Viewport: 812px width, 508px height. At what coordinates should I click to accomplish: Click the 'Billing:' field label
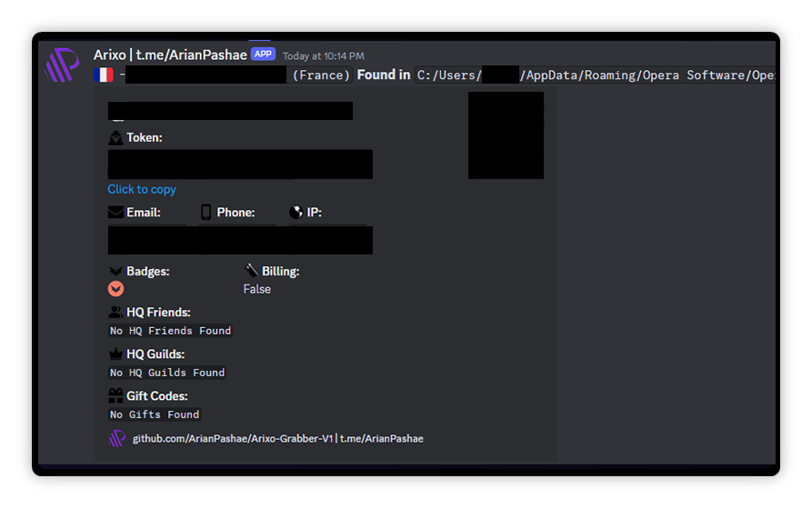coord(281,271)
